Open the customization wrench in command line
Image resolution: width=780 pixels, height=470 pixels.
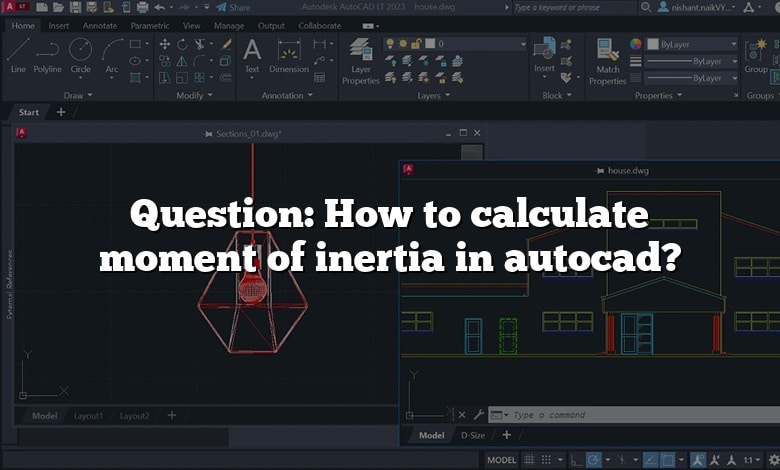click(479, 414)
